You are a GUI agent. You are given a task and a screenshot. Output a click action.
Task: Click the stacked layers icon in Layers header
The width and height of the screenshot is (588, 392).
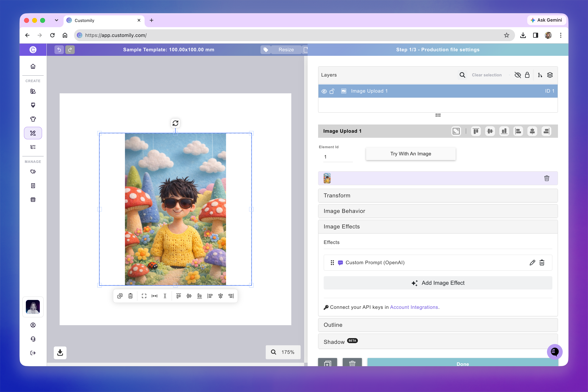pyautogui.click(x=550, y=75)
